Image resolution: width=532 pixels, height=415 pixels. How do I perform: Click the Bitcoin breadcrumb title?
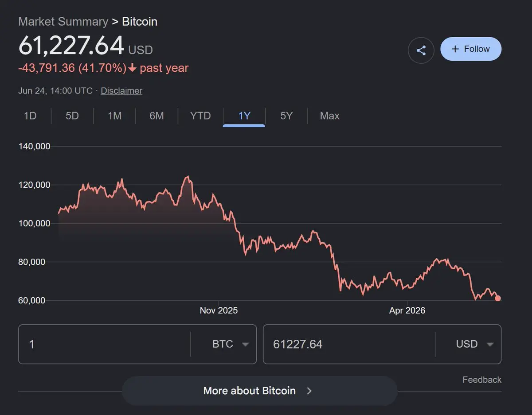click(140, 21)
